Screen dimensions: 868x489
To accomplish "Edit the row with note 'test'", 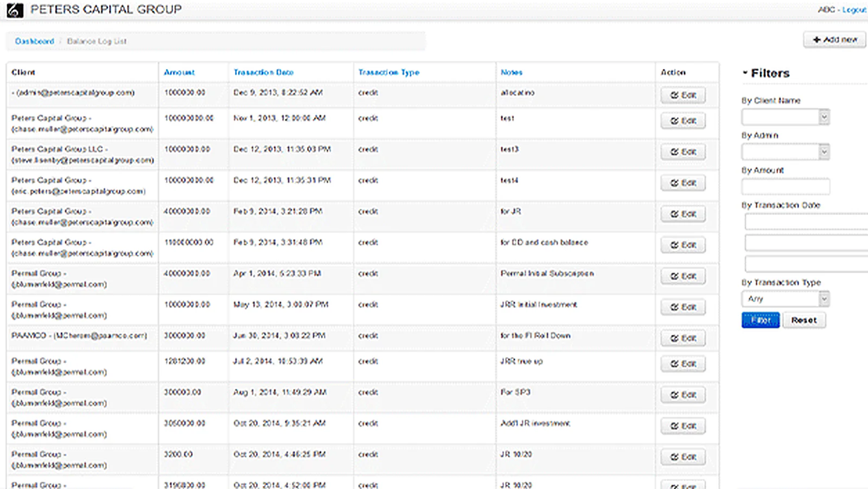I will click(683, 120).
